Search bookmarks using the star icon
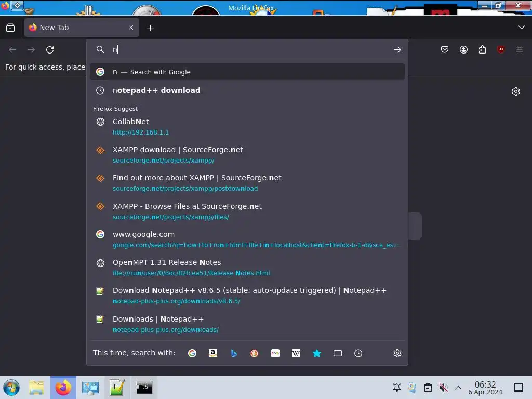 [x=316, y=353]
